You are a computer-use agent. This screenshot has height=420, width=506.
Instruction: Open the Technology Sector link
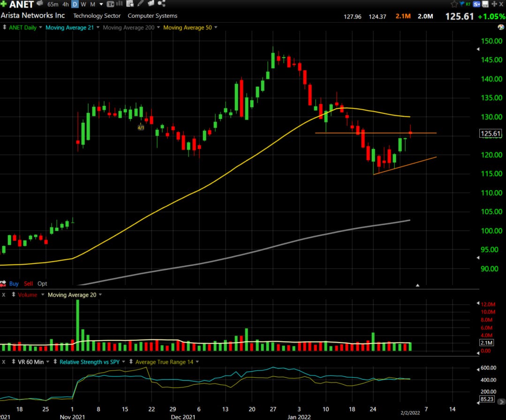point(97,16)
